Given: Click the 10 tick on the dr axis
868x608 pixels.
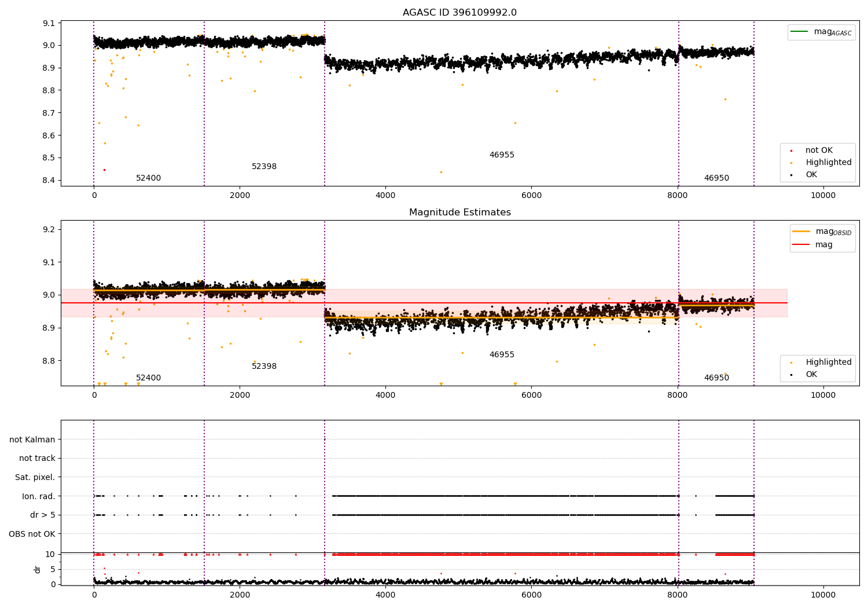Looking at the screenshot, I should (x=50, y=555).
